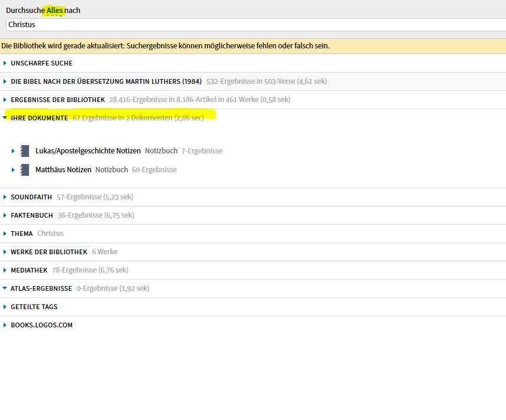
Task: Expand the Ergebnisse der Bibliothek section
Action: coord(5,100)
